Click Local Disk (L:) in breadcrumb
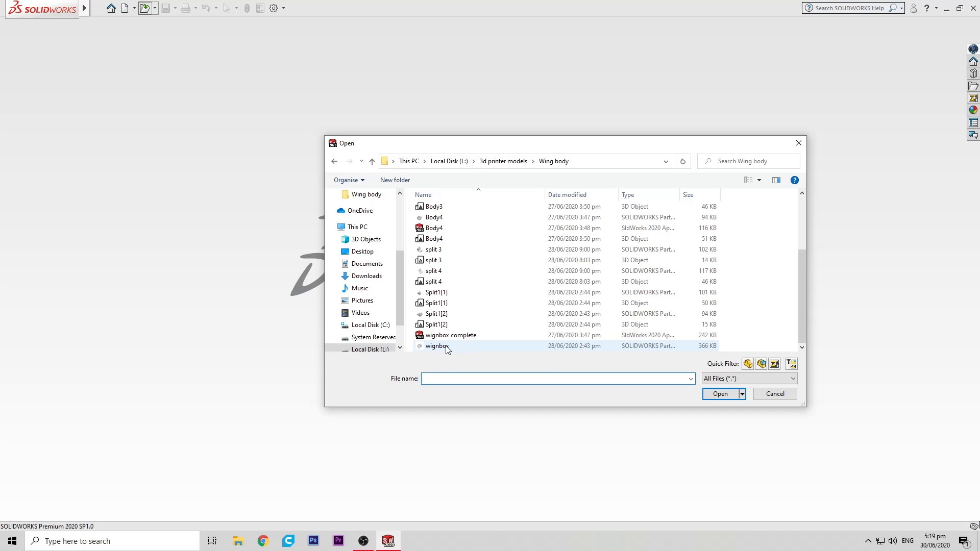The width and height of the screenshot is (980, 551). click(449, 161)
